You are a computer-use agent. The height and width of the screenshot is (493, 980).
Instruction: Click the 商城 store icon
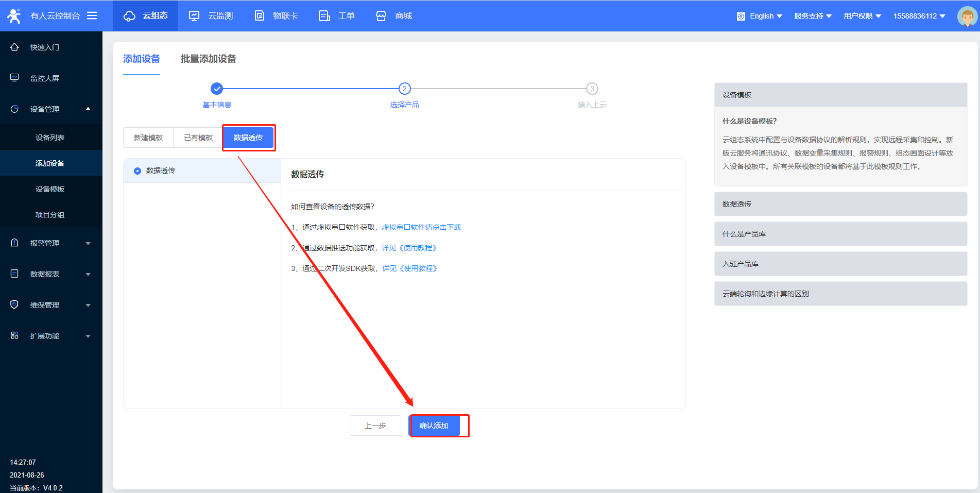[x=381, y=16]
